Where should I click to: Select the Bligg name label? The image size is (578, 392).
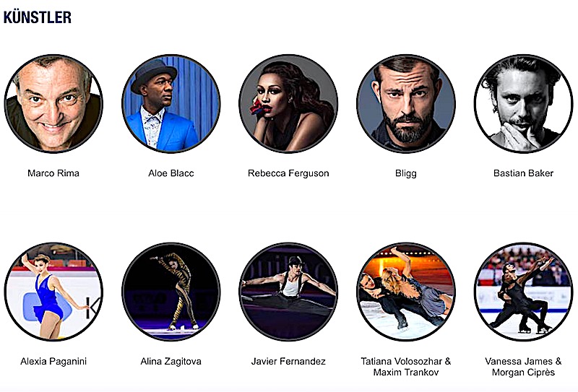tap(406, 173)
